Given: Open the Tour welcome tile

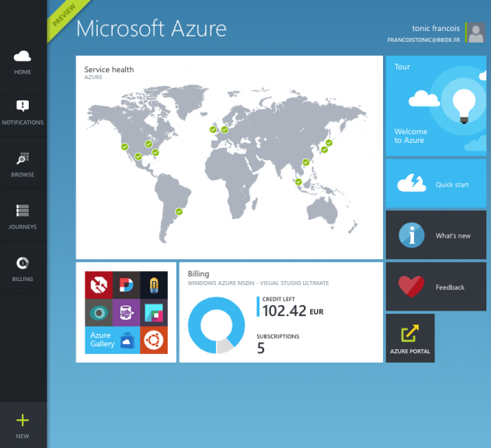Looking at the screenshot, I should (436, 105).
